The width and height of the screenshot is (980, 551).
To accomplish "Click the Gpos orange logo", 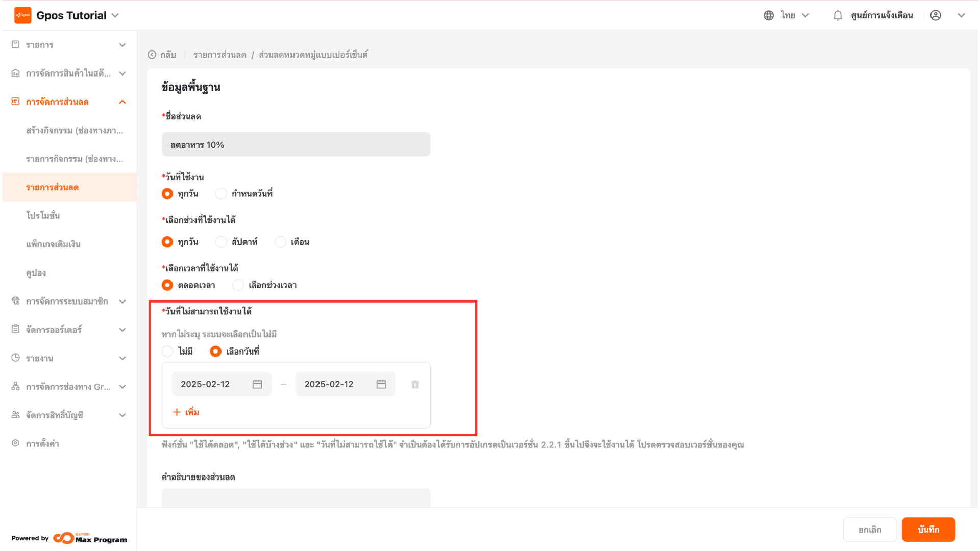I will [x=22, y=15].
